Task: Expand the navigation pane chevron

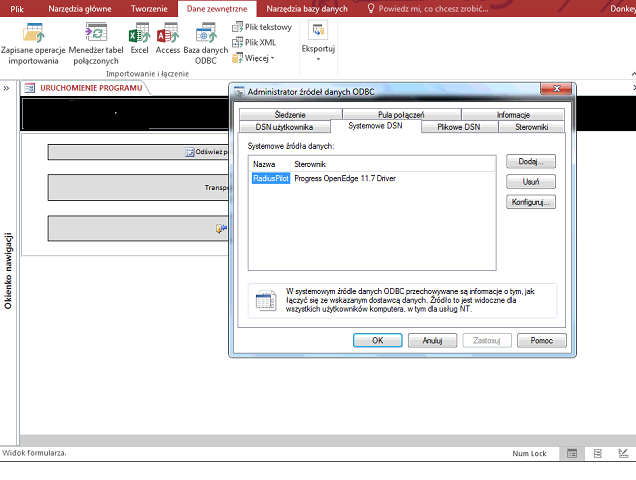Action: (6, 88)
